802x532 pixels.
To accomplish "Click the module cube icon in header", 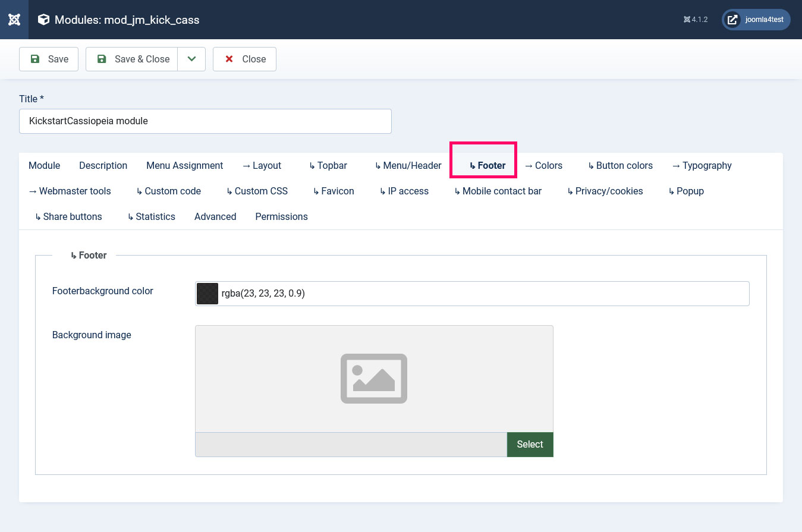I will [43, 20].
